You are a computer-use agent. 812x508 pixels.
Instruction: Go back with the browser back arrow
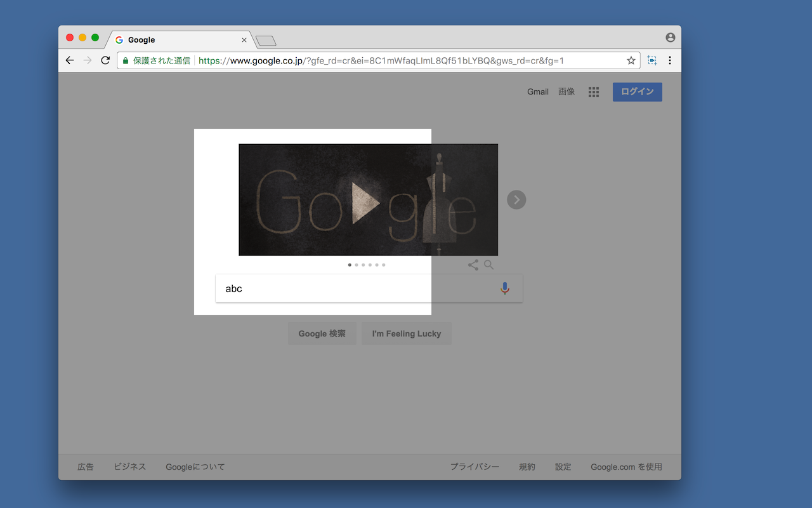pos(70,60)
